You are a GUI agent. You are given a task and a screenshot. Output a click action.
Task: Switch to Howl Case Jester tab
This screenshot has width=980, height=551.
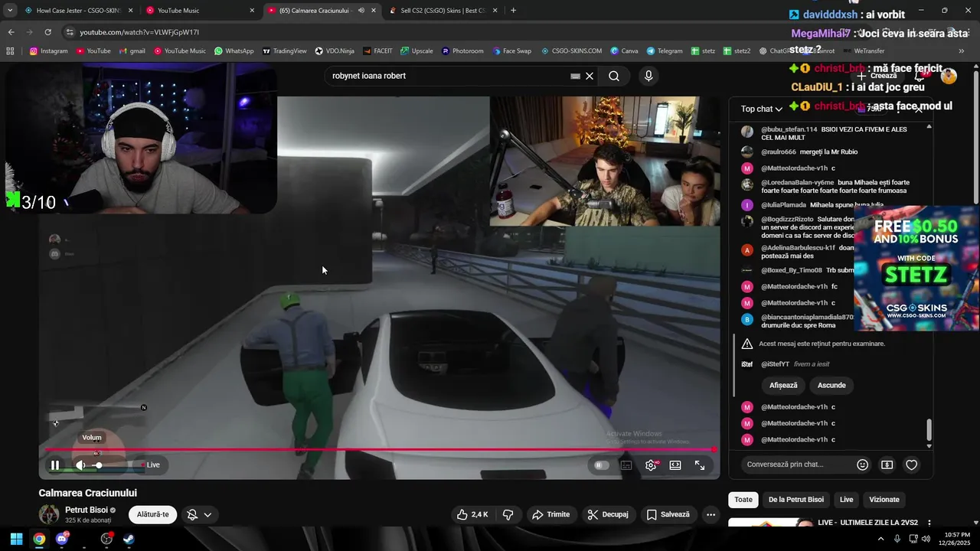coord(79,11)
